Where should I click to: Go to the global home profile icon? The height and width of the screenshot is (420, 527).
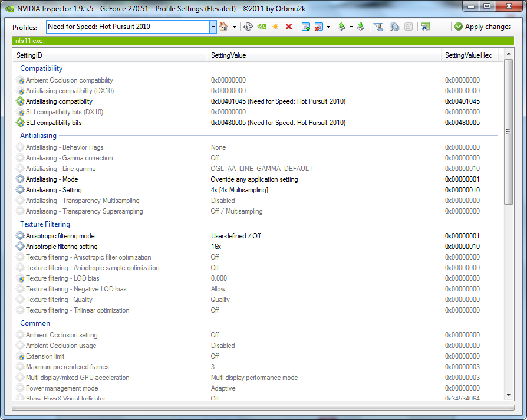223,27
